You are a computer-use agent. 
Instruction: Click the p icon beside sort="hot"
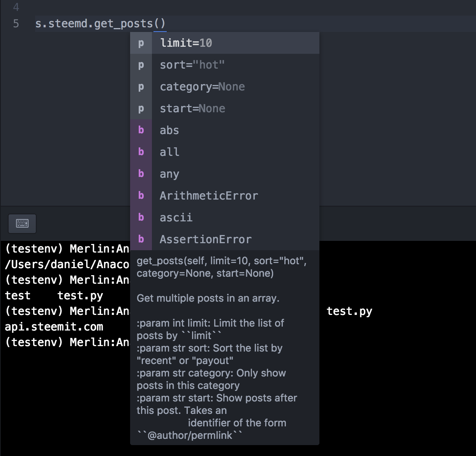[141, 65]
